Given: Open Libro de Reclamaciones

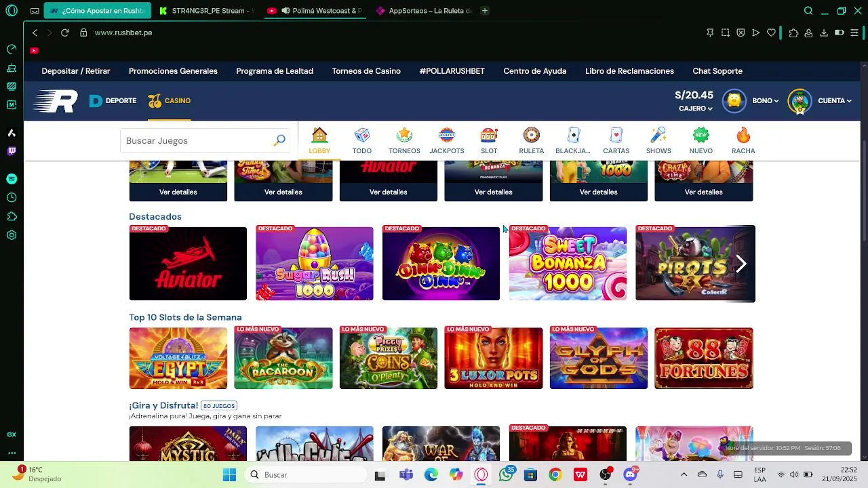Looking at the screenshot, I should 629,71.
